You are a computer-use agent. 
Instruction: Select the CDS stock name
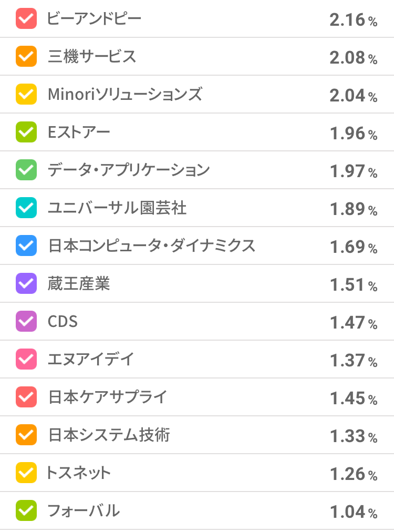(x=63, y=322)
